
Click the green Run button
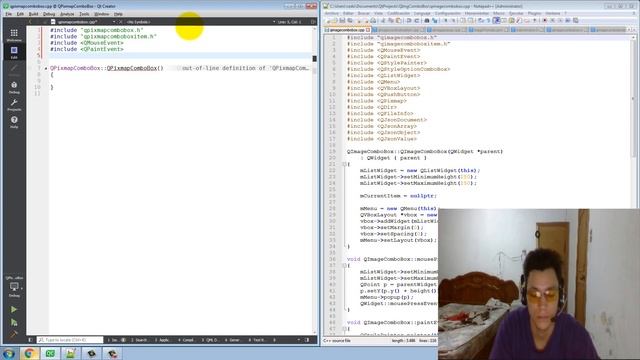pyautogui.click(x=14, y=309)
